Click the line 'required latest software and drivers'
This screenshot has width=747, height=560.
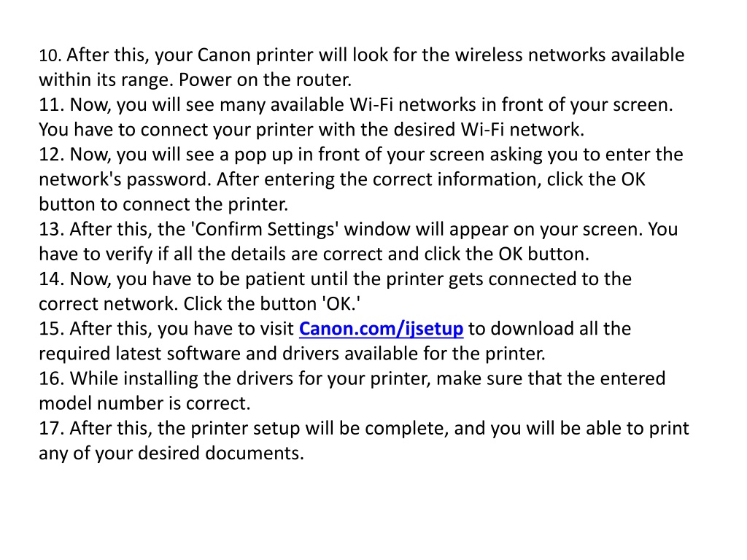coord(292,354)
